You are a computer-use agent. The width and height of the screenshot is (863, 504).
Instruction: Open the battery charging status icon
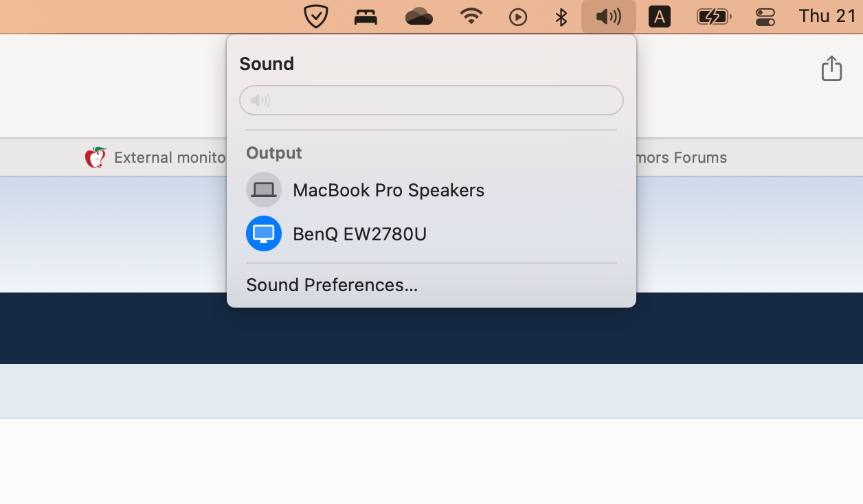(714, 16)
